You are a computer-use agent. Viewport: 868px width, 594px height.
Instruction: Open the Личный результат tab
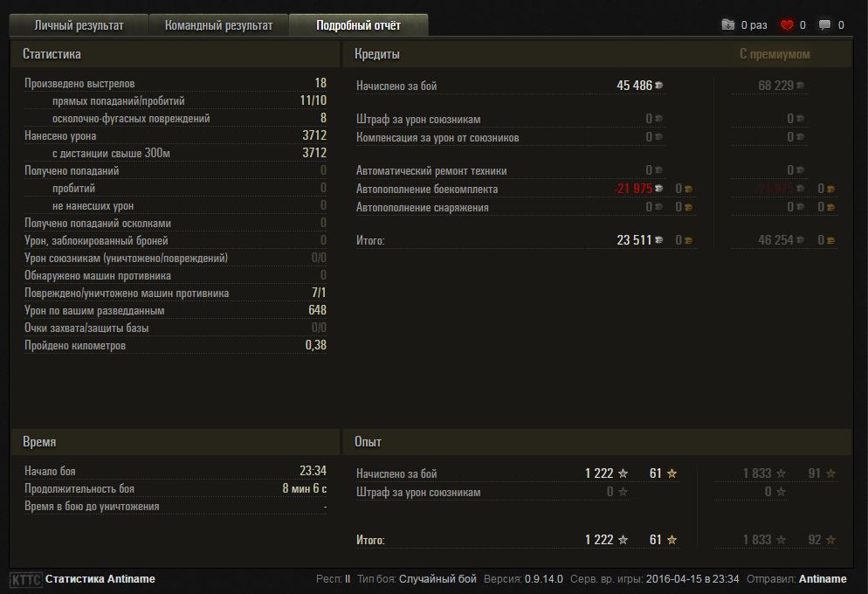(x=79, y=25)
